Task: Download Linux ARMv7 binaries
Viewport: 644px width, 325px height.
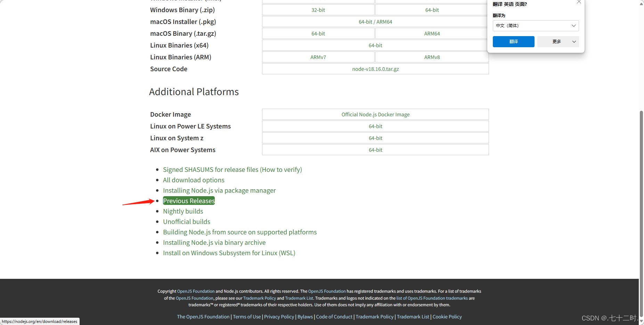Action: point(318,57)
